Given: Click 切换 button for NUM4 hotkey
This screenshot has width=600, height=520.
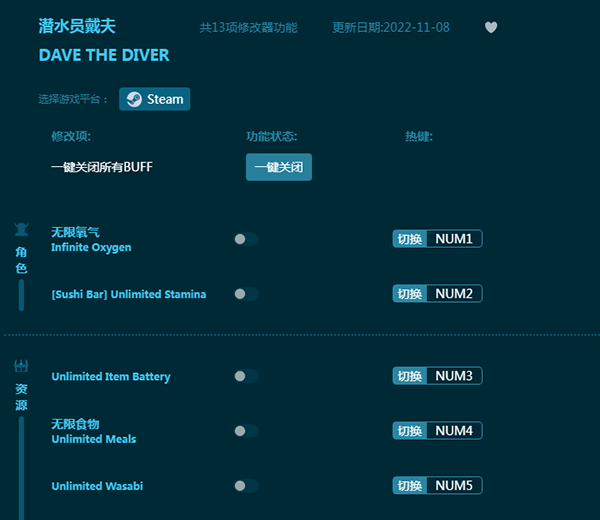Looking at the screenshot, I should tap(410, 431).
